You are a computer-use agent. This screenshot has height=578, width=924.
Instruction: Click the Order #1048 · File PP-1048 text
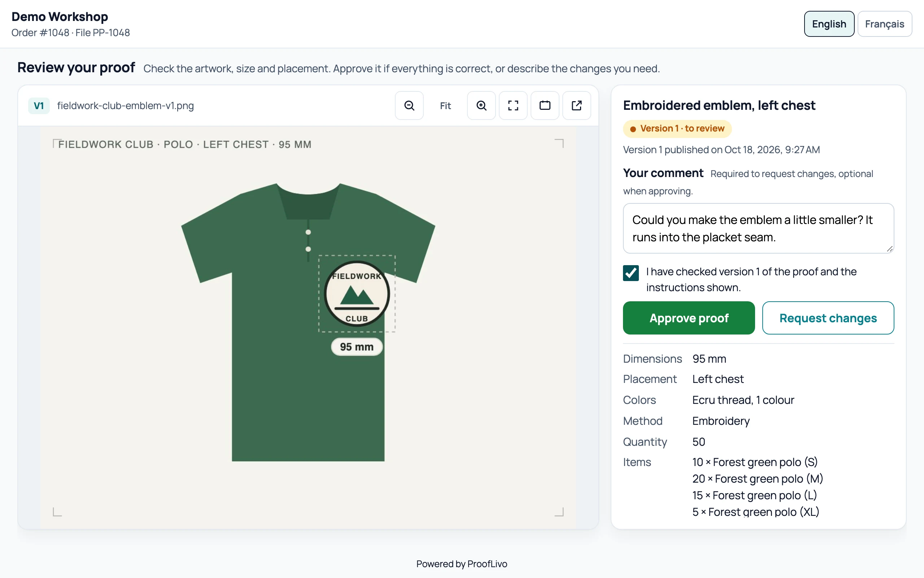[x=71, y=33]
